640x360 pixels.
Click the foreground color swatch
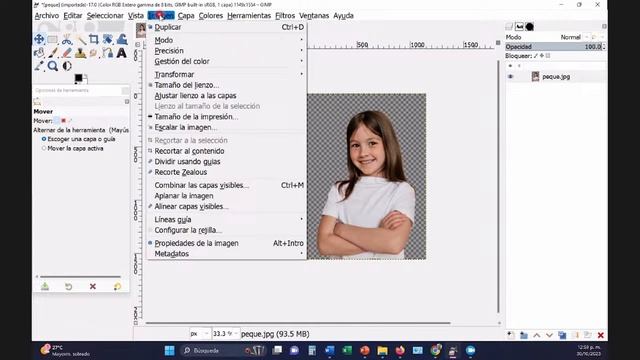78,78
